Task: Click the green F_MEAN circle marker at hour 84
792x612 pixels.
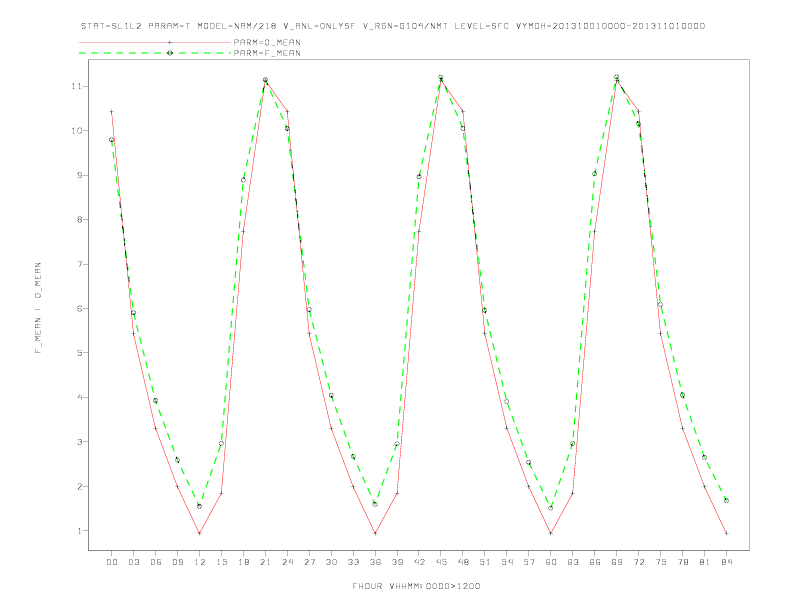Action: 726,500
